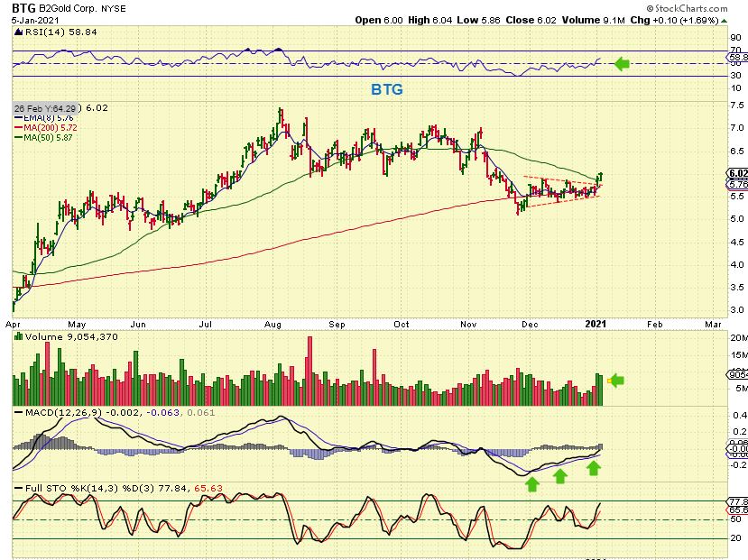Click the 2021 label on the time axis
This screenshot has width=748, height=560.
click(596, 323)
